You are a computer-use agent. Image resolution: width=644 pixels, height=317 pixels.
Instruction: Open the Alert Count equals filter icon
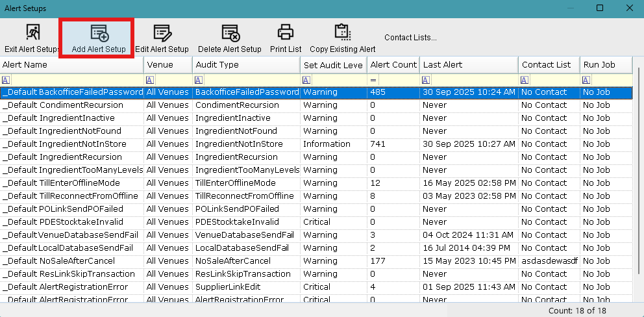pos(373,80)
